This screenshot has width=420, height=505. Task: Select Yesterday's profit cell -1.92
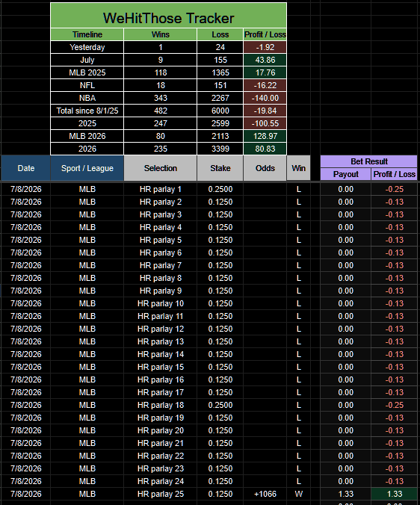pos(265,47)
